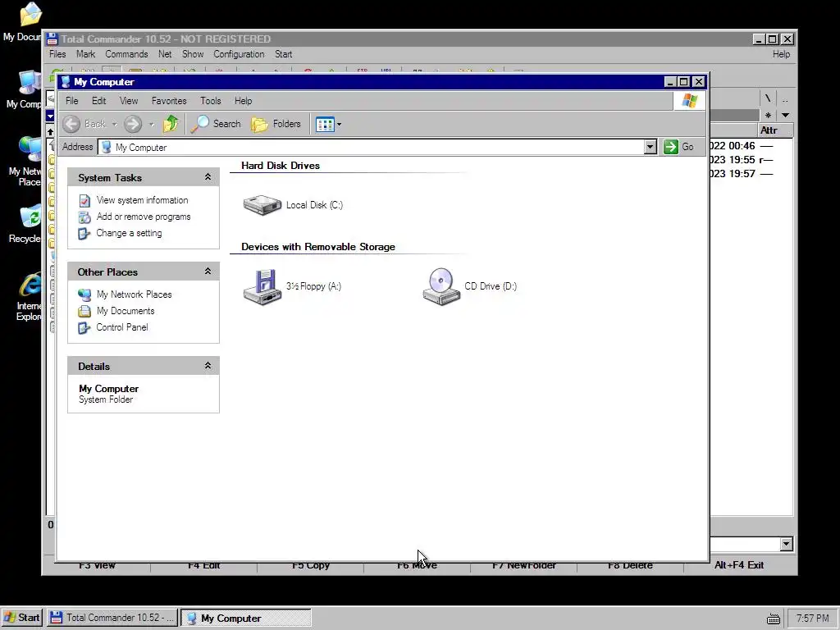Click the Forward arrow toolbar button

[x=133, y=125]
